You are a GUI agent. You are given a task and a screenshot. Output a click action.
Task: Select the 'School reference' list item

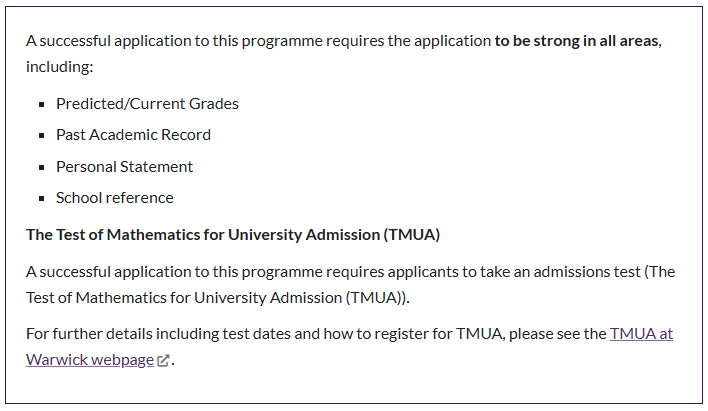(x=115, y=198)
